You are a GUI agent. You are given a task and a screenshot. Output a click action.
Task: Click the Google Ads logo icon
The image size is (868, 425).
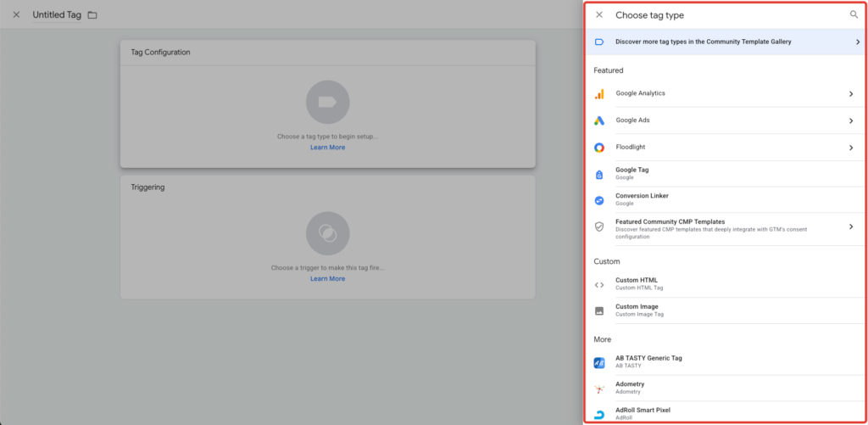click(599, 120)
